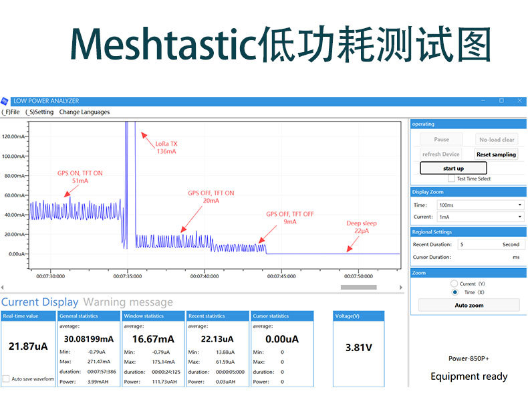This screenshot has width=528, height=420.
Task: Click the general Power value 3.99mAH
Action: pos(98,382)
